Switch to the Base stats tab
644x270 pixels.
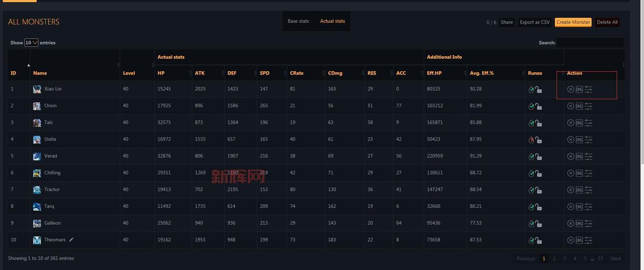pyautogui.click(x=298, y=22)
